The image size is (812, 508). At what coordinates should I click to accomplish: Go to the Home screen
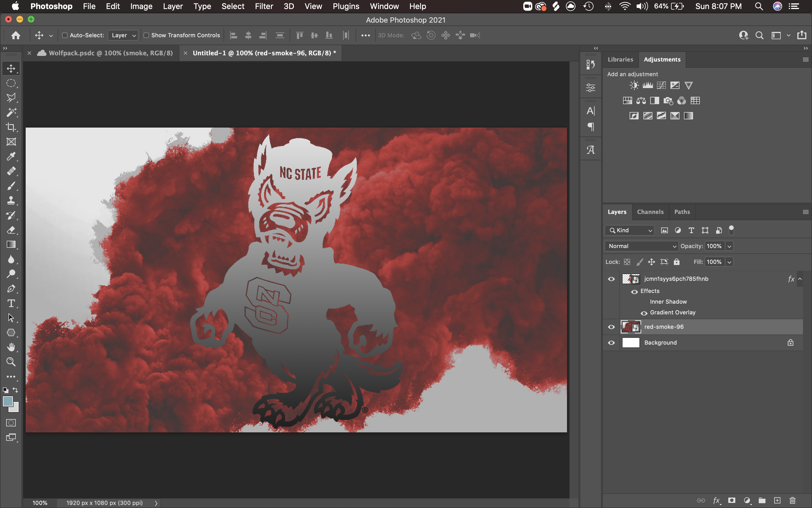(16, 35)
